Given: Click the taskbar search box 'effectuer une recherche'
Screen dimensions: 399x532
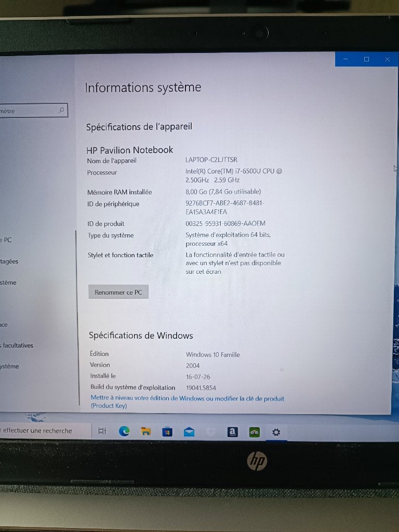Looking at the screenshot, I should tap(45, 431).
